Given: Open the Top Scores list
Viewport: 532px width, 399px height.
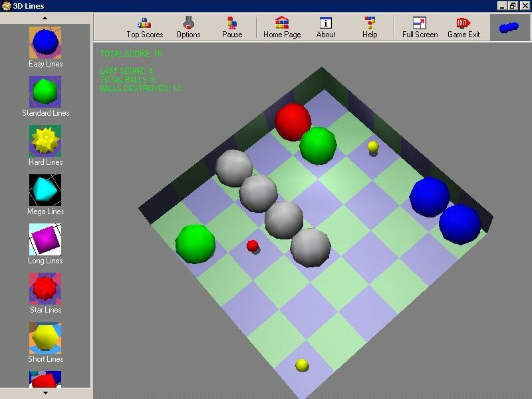Looking at the screenshot, I should tap(144, 27).
